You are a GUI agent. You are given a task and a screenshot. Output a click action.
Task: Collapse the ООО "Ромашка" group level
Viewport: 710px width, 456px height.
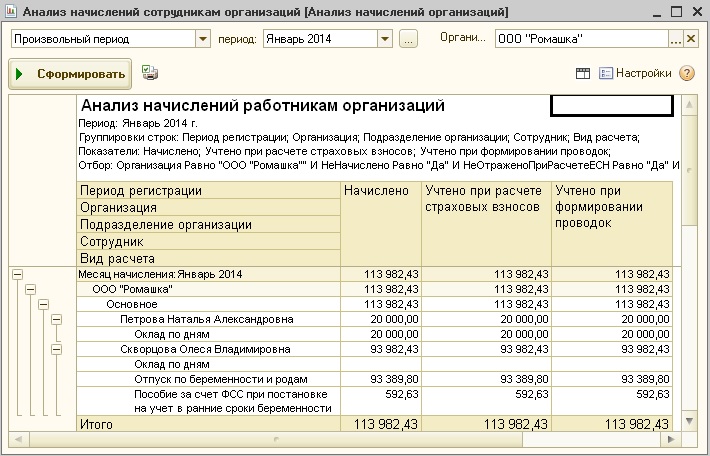click(30, 289)
